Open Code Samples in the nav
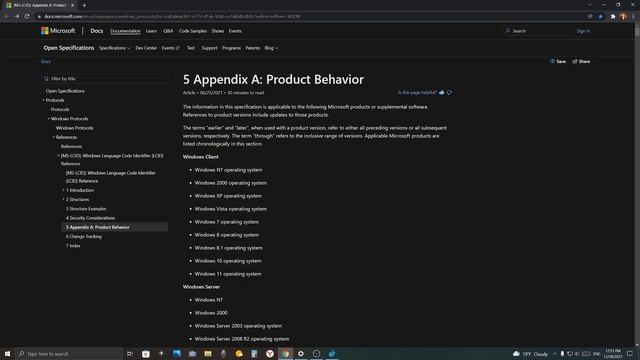 click(192, 31)
